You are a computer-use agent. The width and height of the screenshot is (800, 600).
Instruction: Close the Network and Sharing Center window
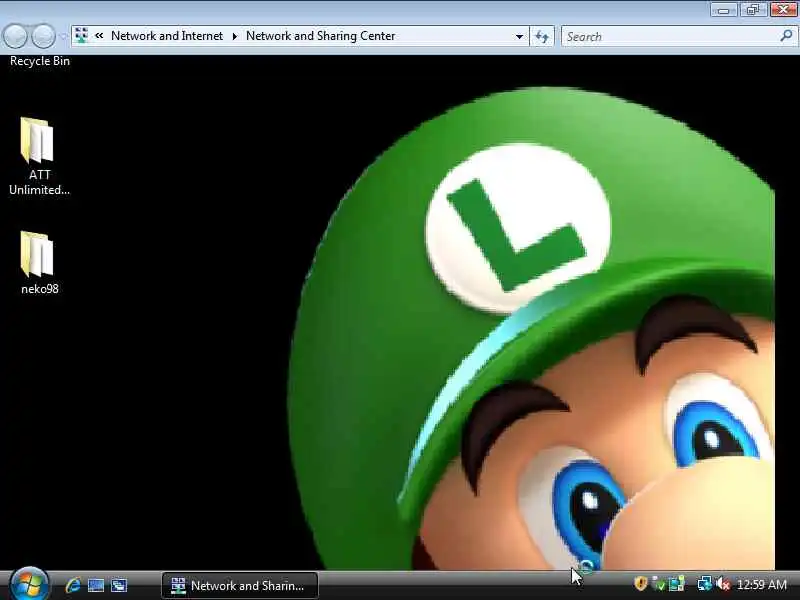point(783,10)
